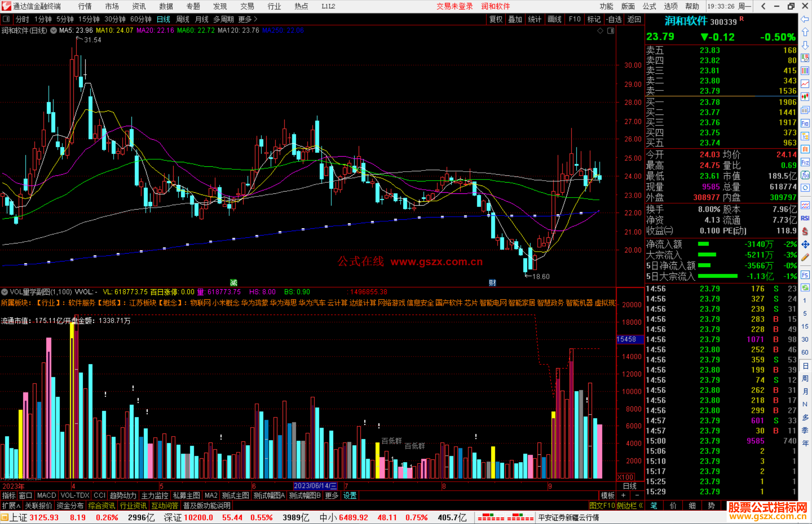Click the F12 sidebar icon
This screenshot has width=812, height=524.
pos(805,162)
